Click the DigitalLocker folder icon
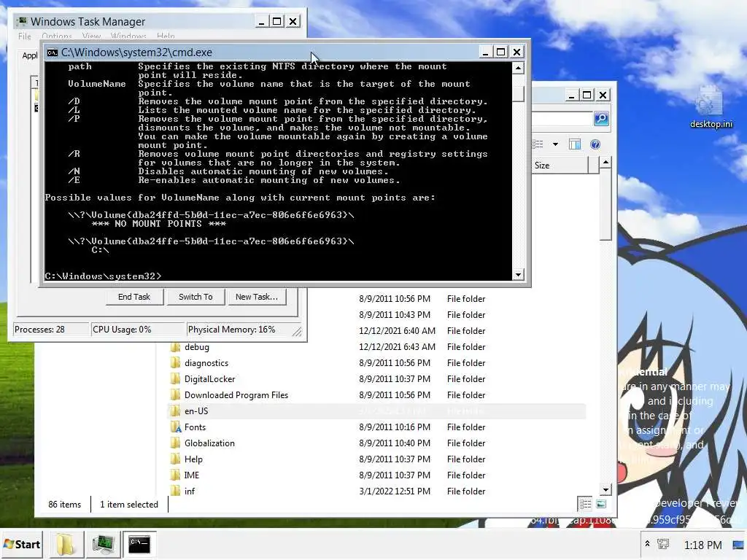This screenshot has height=560, width=747. 175,379
